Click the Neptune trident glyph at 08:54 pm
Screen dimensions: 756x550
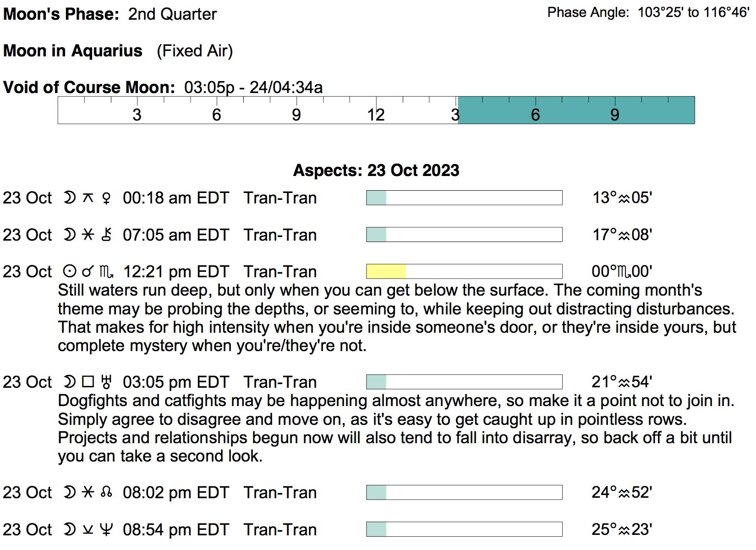coord(106,529)
